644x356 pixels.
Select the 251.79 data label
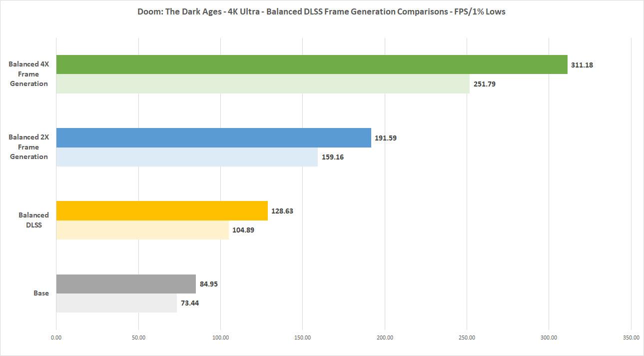tap(485, 84)
